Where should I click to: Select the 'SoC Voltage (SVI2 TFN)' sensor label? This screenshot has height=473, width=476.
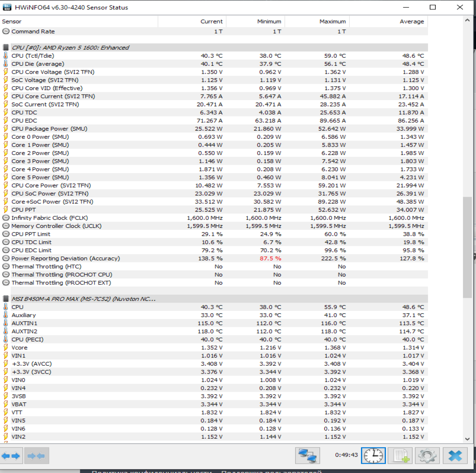(45, 80)
